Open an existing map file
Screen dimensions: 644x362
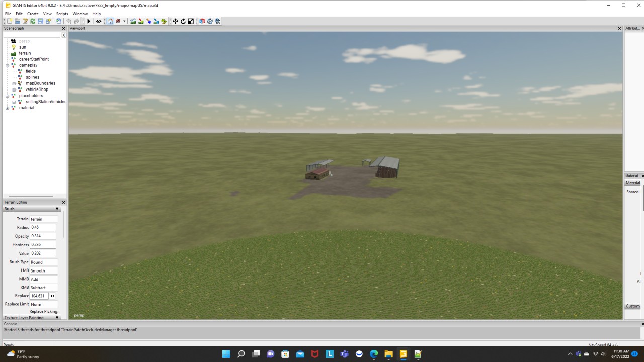[17, 21]
